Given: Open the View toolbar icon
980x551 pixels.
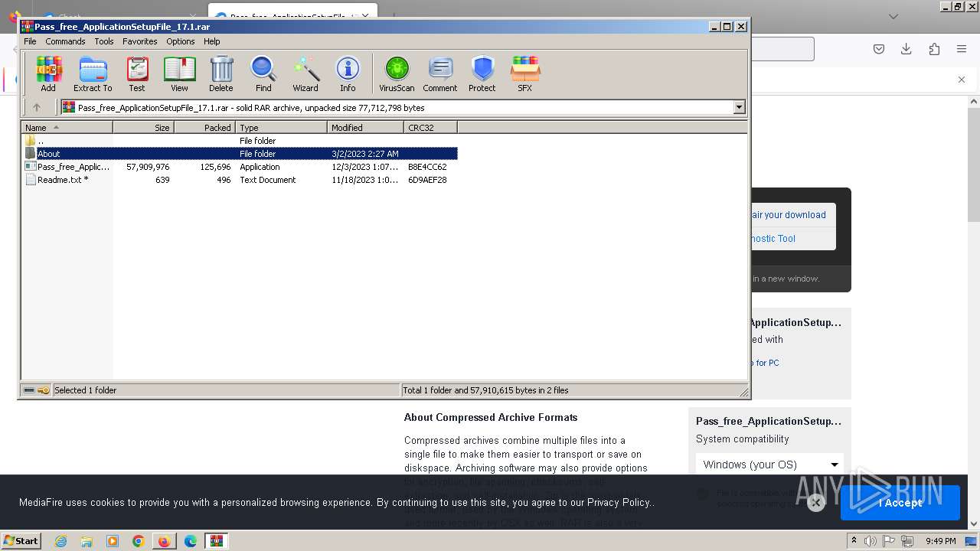Looking at the screenshot, I should (179, 74).
